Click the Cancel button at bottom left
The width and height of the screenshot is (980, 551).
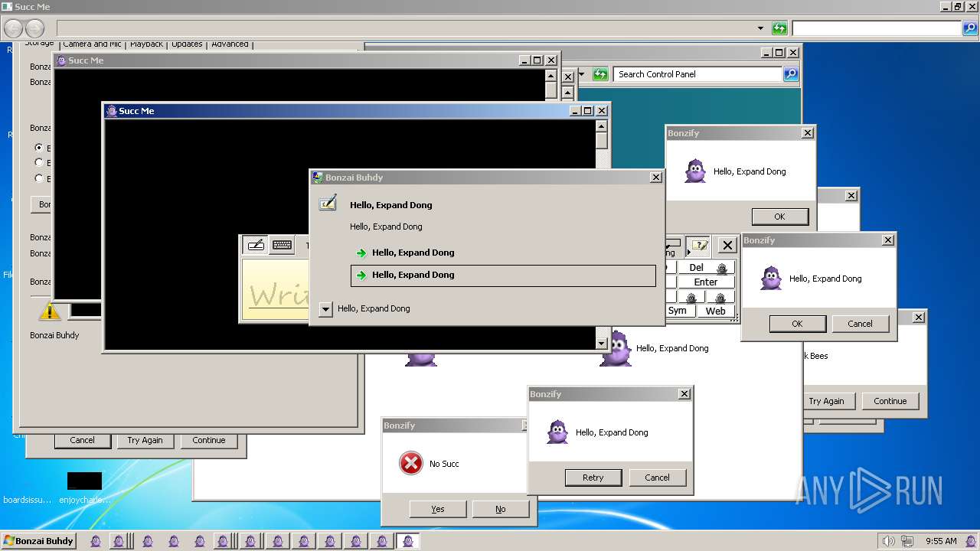[82, 440]
